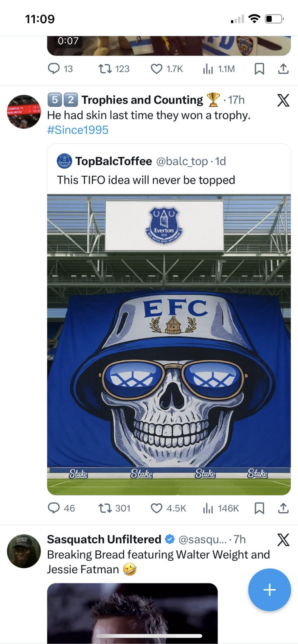Like the tweet with 4.5K likes

[168, 508]
